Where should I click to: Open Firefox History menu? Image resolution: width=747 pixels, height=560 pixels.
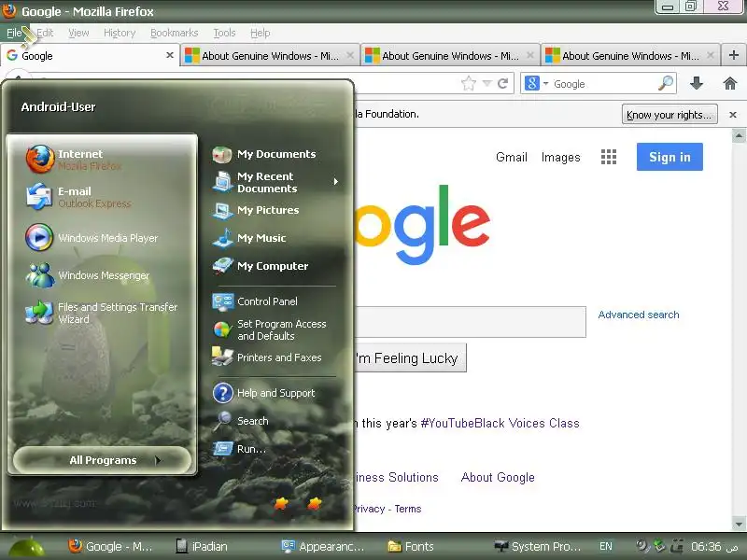click(120, 33)
